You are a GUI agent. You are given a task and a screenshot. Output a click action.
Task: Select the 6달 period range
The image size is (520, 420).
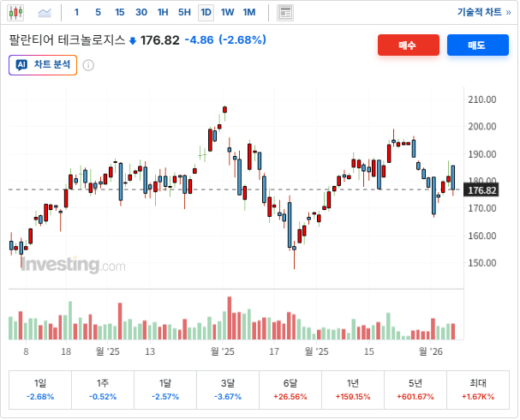point(290,390)
